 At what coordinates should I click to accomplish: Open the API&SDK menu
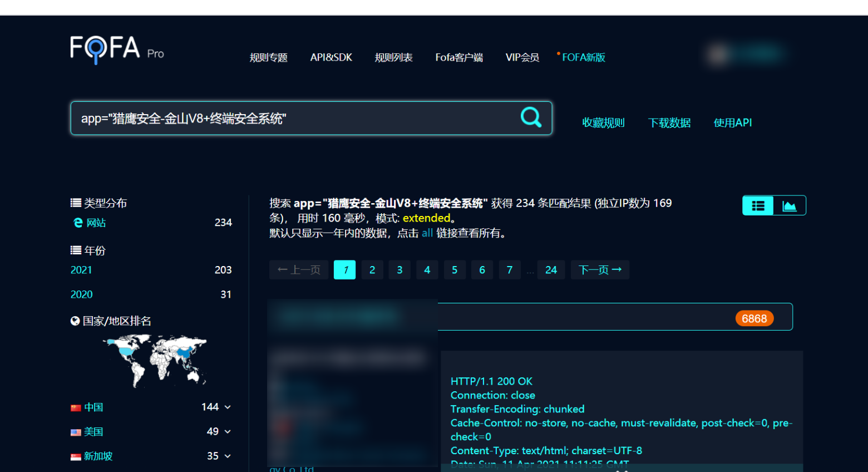point(331,57)
